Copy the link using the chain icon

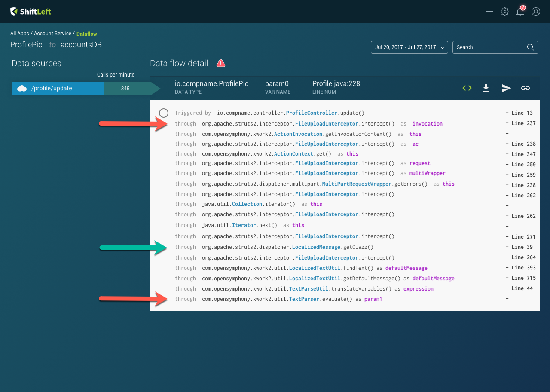(x=526, y=88)
